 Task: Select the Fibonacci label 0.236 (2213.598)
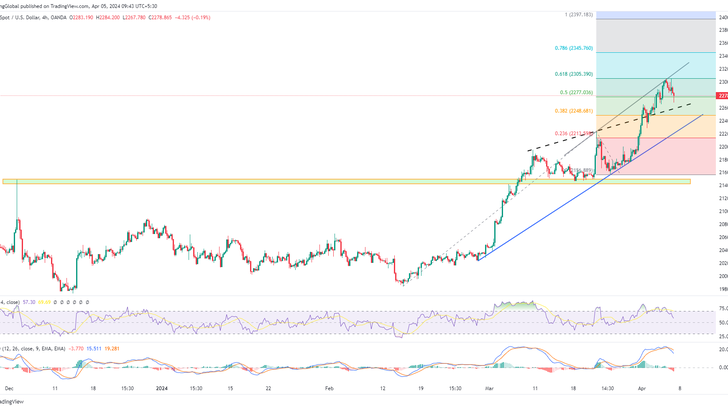pos(573,133)
